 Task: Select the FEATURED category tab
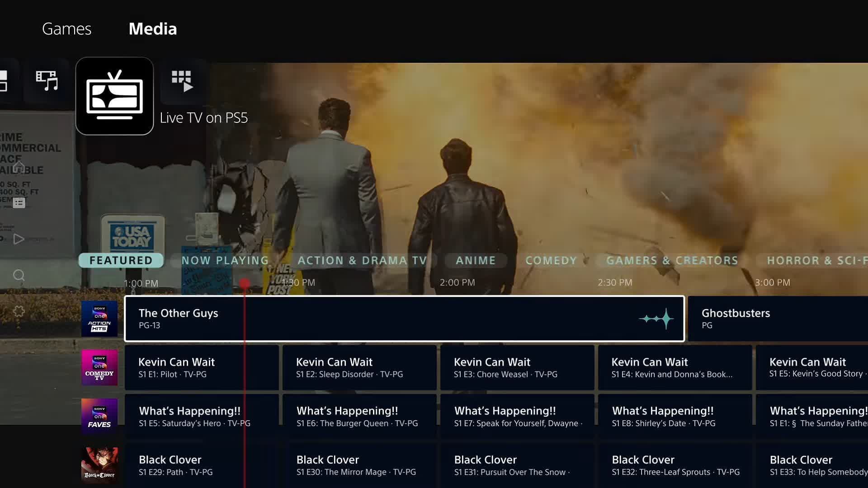[x=121, y=260]
